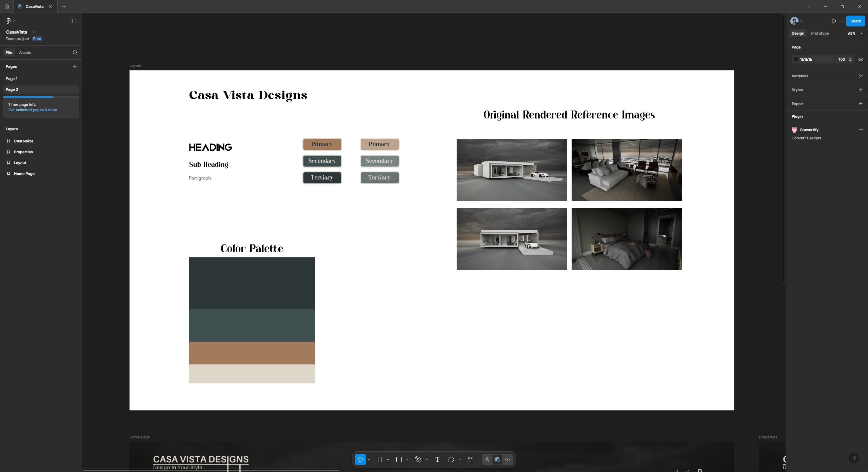This screenshot has width=868, height=472.
Task: Open the Figma main menu dropdown
Action: (x=10, y=21)
